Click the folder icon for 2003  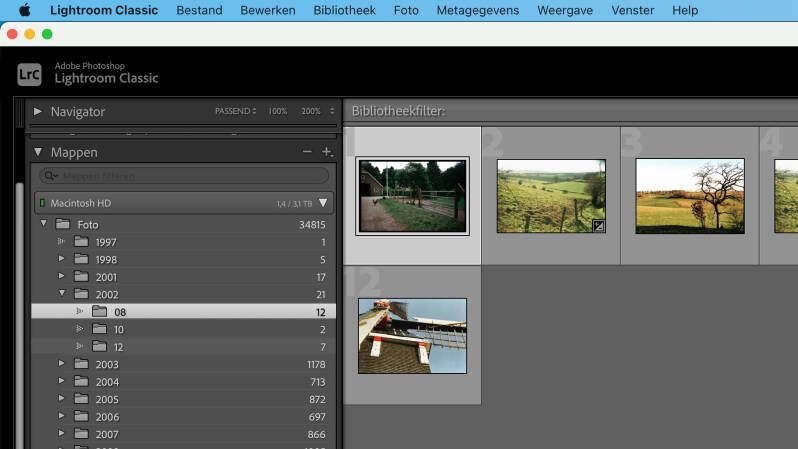(x=80, y=364)
